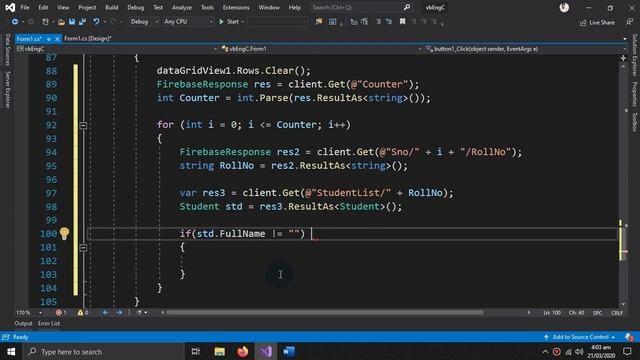Viewport: 640px width, 360px height.
Task: Click the Task View taskbar icon
Action: pyautogui.click(x=196, y=351)
